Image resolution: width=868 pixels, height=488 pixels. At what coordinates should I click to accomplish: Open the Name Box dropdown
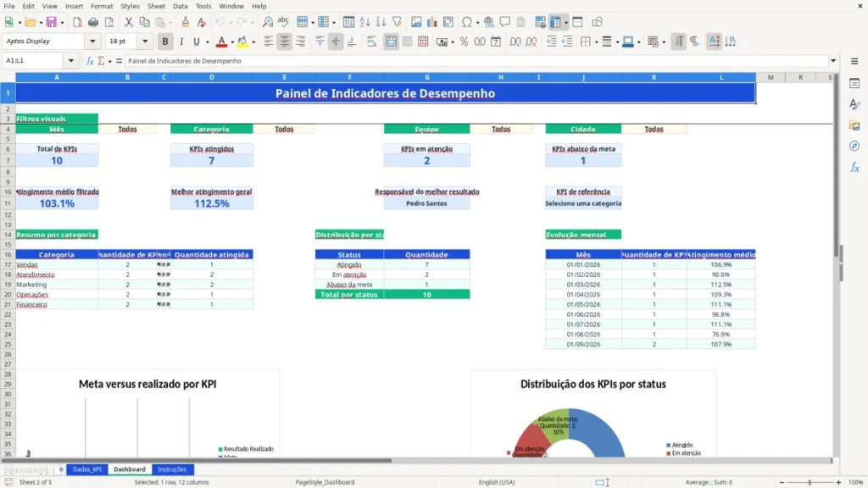[x=71, y=61]
